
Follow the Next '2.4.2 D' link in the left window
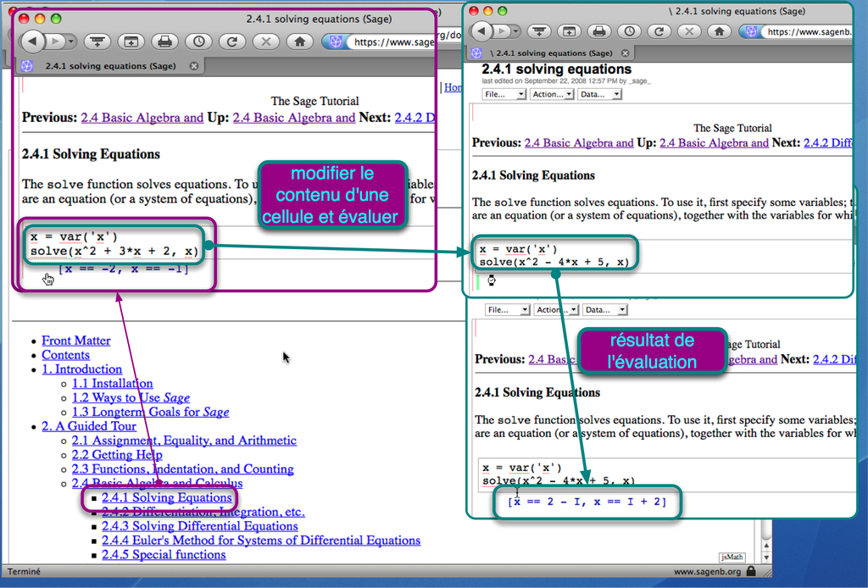click(415, 118)
